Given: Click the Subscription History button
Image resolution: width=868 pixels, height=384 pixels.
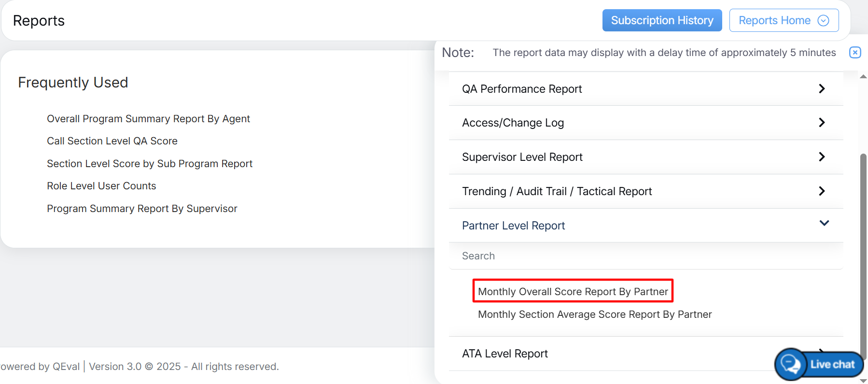Looking at the screenshot, I should 662,20.
